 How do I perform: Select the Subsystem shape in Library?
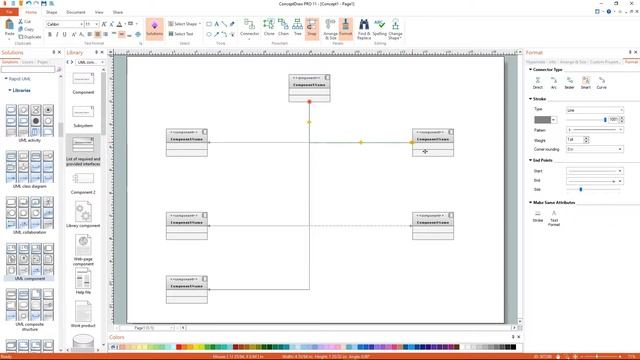[x=83, y=116]
